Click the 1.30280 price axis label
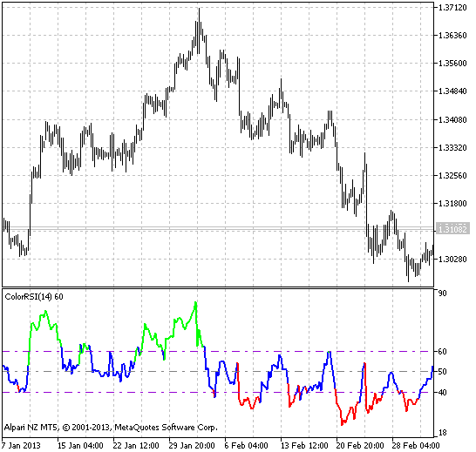Image resolution: width=476 pixels, height=452 pixels. point(452,259)
